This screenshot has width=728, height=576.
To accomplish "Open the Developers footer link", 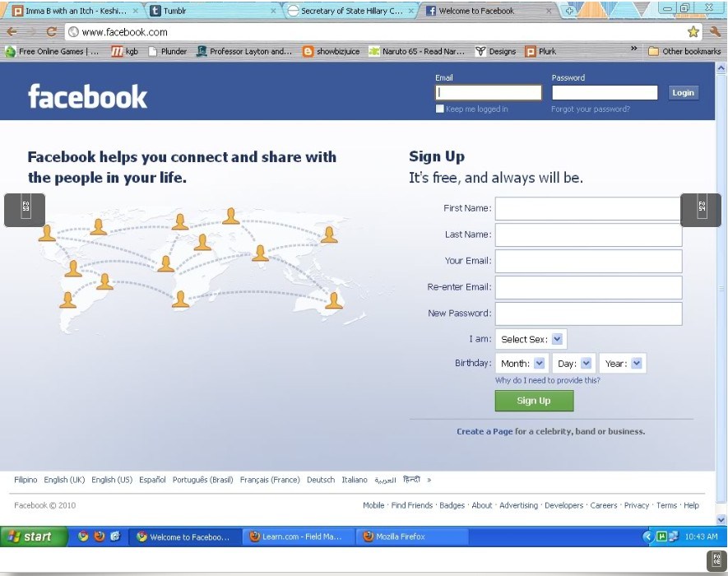I will coord(563,505).
